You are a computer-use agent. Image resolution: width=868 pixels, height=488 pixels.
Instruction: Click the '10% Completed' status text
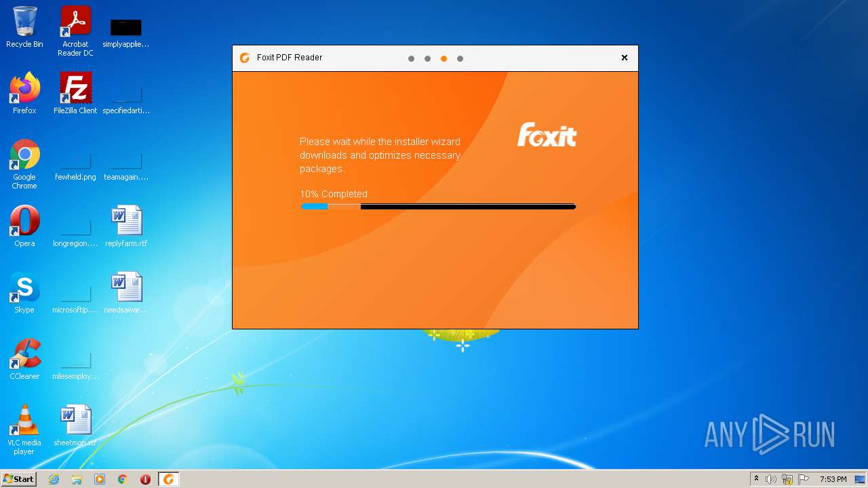(334, 194)
